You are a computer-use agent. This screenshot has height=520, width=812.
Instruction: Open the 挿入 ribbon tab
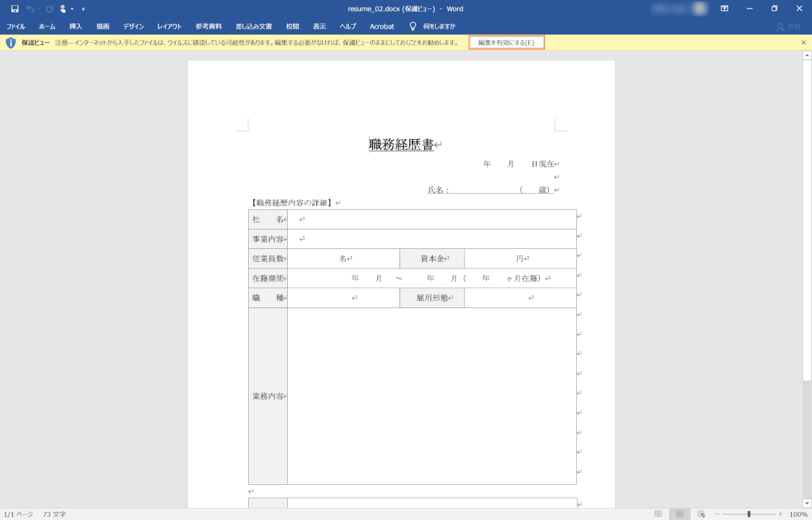(x=76, y=27)
